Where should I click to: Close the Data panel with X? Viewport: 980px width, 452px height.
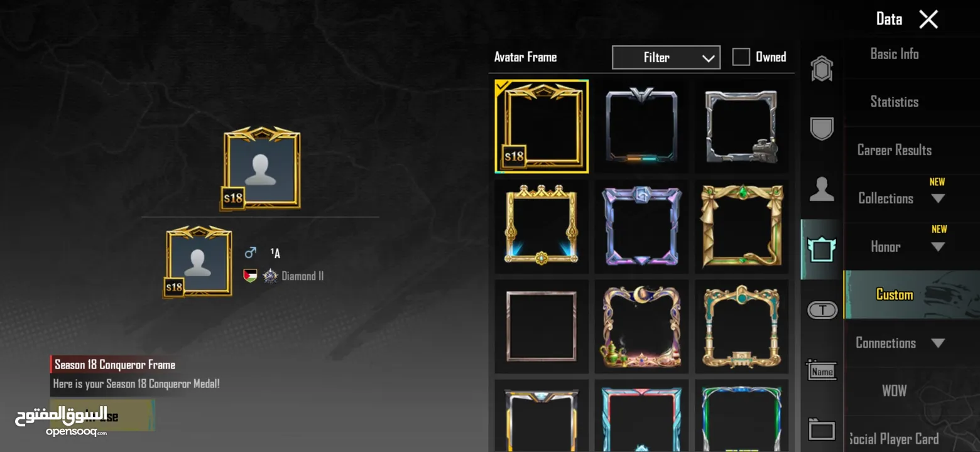(x=928, y=19)
